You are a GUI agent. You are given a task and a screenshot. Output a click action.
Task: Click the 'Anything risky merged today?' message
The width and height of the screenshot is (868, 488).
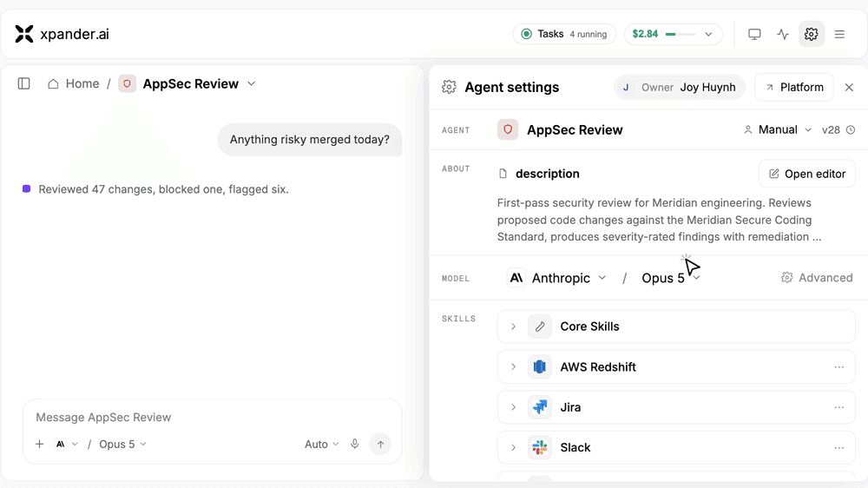tap(310, 140)
